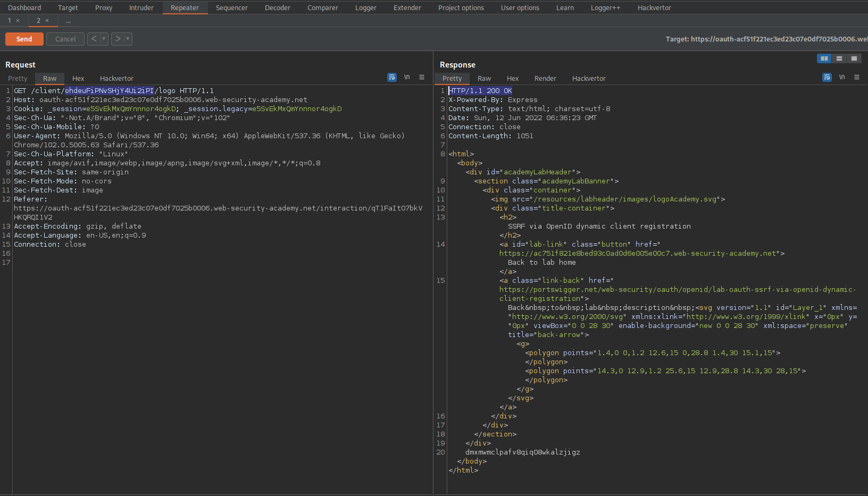
Task: Switch to the Proxy tab
Action: (104, 7)
